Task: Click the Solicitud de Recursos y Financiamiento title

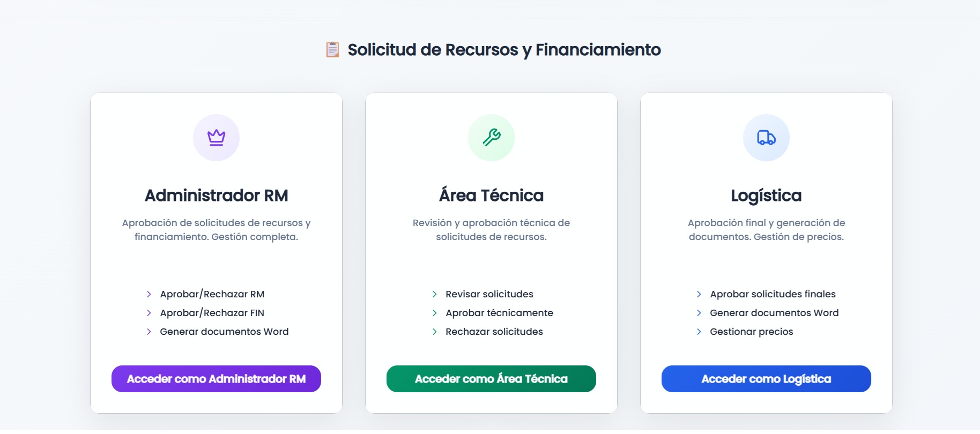Action: pos(504,50)
